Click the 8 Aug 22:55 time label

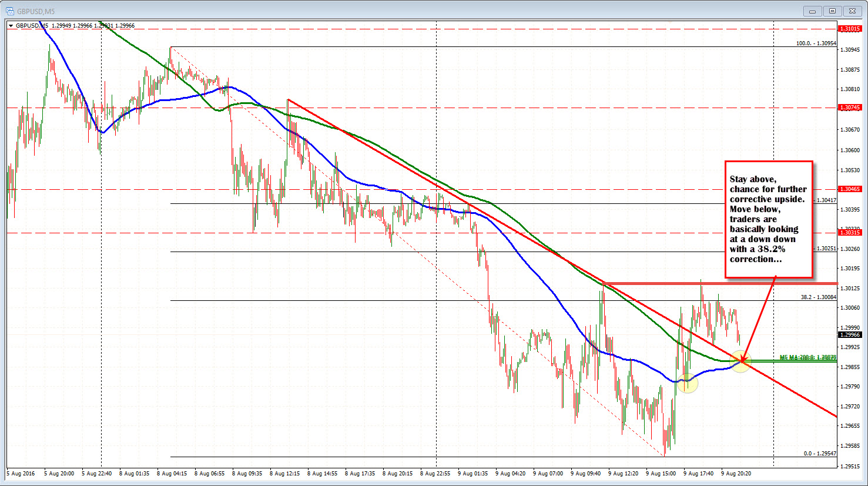point(435,473)
